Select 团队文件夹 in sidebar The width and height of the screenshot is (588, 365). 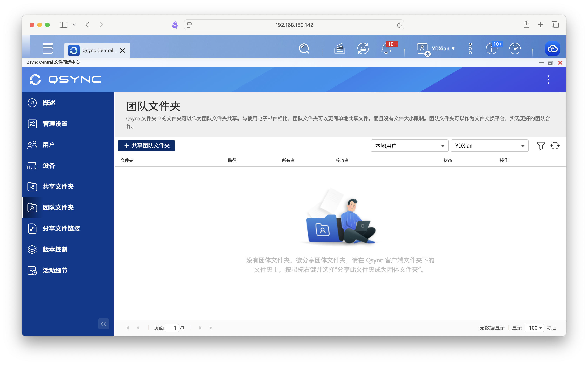[68, 208]
